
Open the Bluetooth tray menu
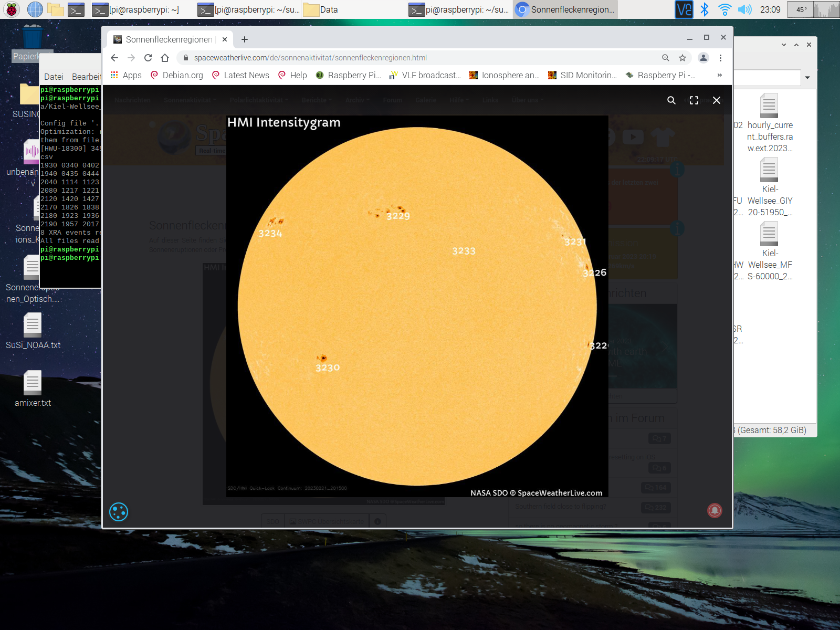705,9
